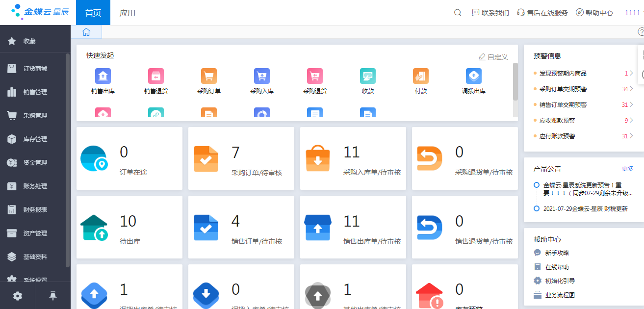Click the pin icon at sidebar bottom
The height and width of the screenshot is (309, 644).
coord(53,295)
